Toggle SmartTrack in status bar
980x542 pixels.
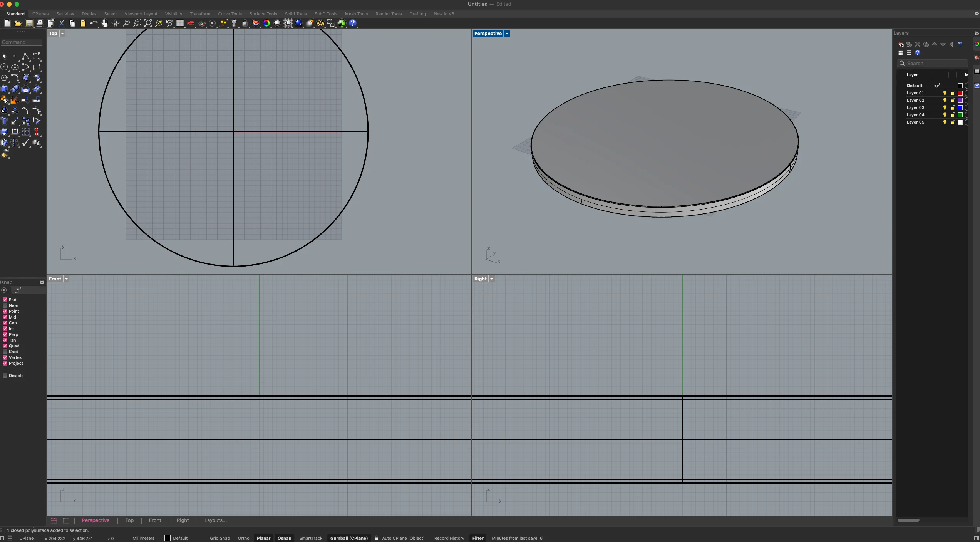(311, 538)
